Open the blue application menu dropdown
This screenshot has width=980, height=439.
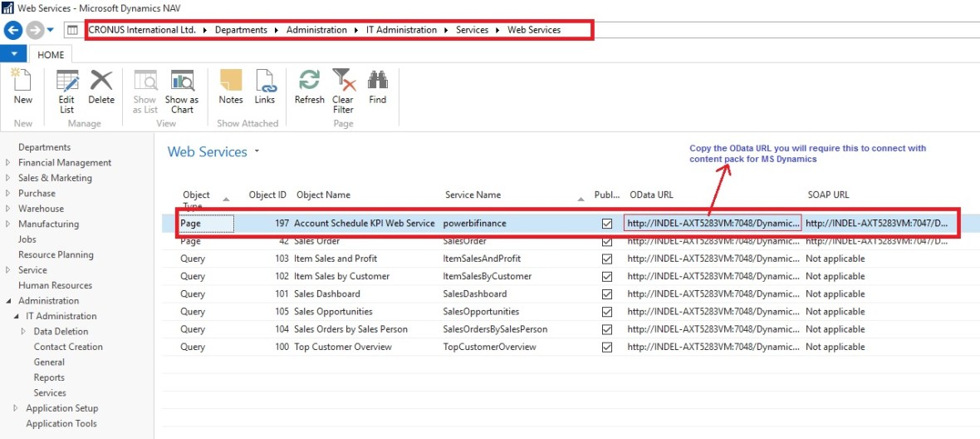14,54
